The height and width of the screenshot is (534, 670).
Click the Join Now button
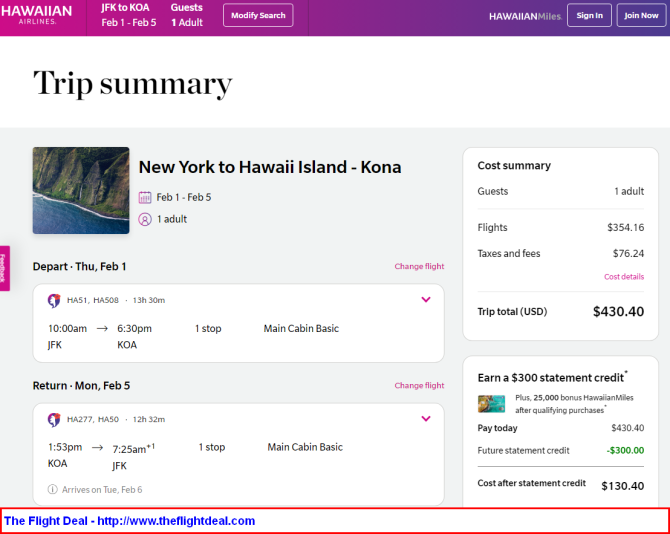[x=641, y=15]
